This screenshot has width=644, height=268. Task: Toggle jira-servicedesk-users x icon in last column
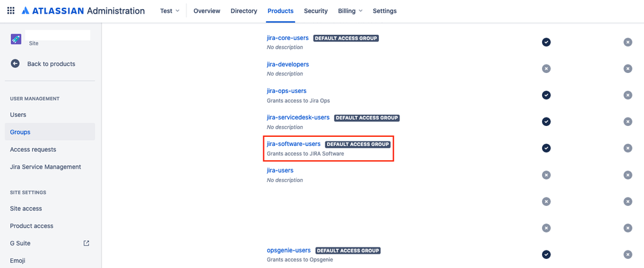628,121
